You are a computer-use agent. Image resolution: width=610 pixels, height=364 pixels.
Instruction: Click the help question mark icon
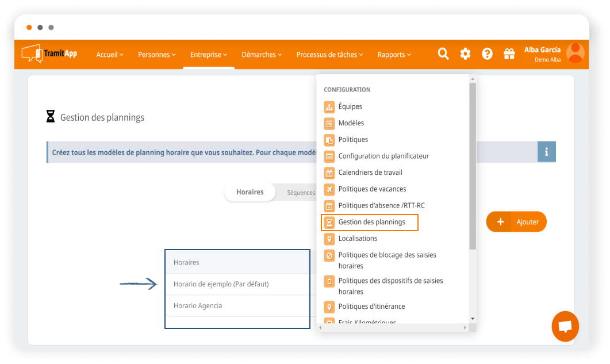(487, 54)
